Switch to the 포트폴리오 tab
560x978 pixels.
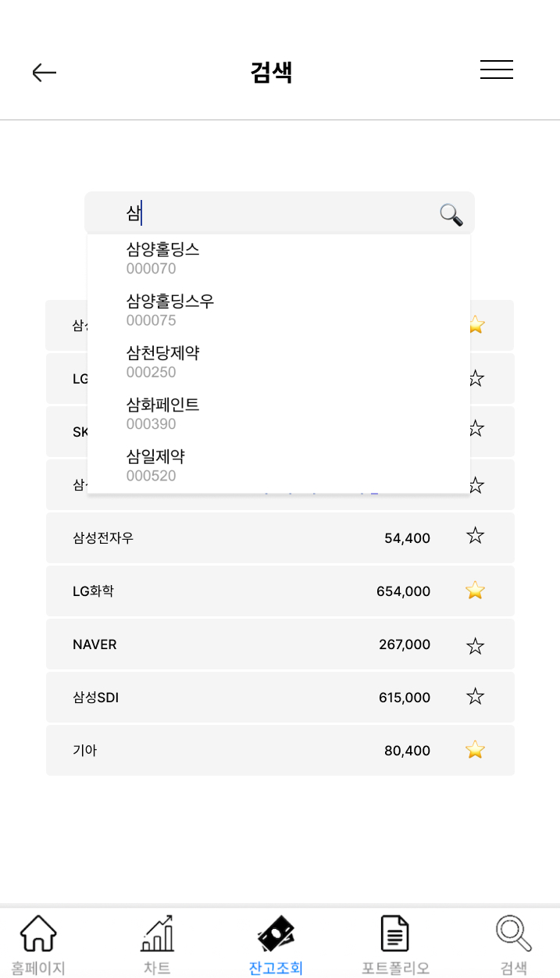(x=394, y=941)
